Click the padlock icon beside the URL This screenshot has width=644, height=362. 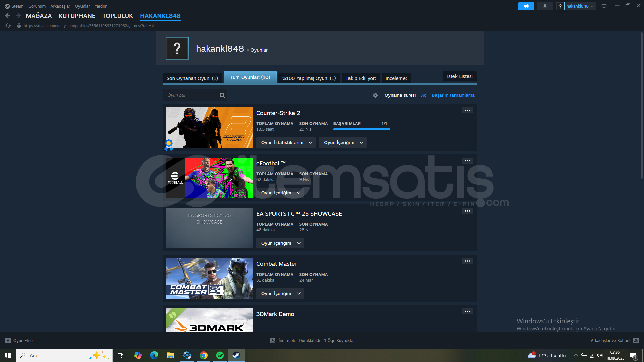(19, 26)
